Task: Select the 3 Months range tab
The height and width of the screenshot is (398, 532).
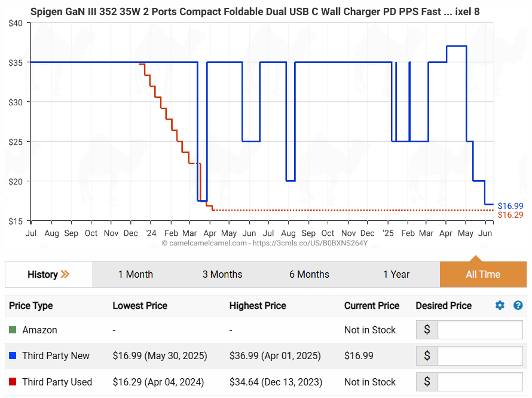Action: click(222, 274)
